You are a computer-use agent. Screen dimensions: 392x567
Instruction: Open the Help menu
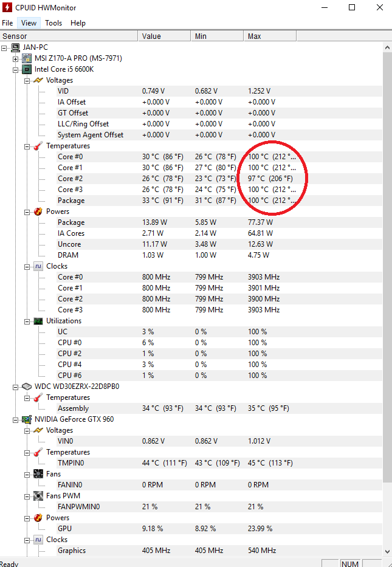[78, 23]
